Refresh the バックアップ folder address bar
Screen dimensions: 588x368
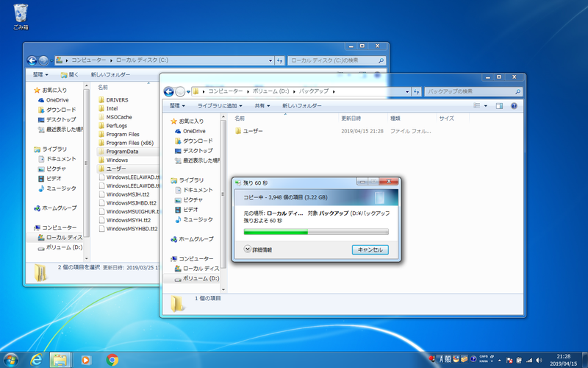click(x=416, y=91)
